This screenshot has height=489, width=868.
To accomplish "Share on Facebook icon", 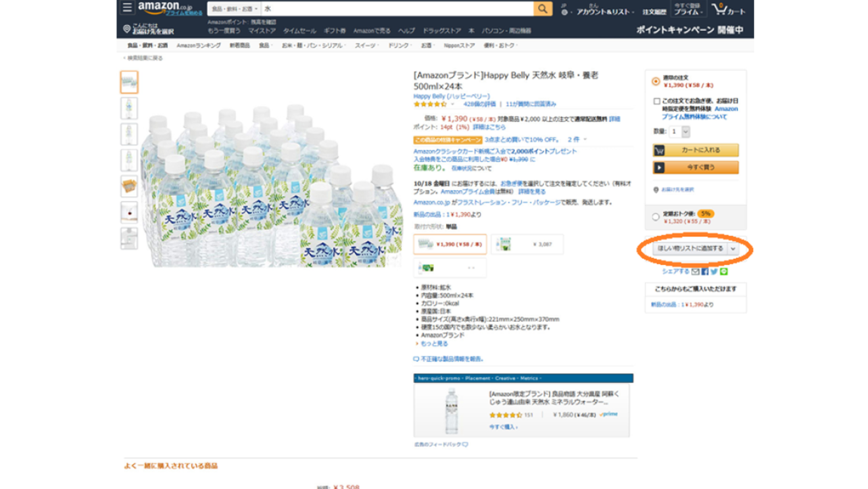I will pos(705,271).
